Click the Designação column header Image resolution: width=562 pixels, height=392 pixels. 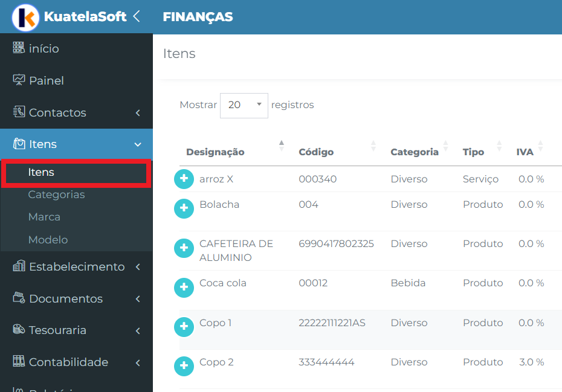[x=215, y=152]
